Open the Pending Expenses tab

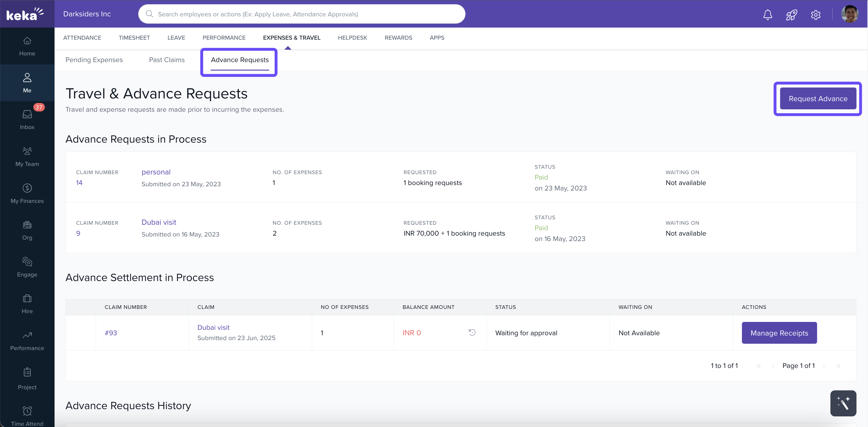pos(94,60)
